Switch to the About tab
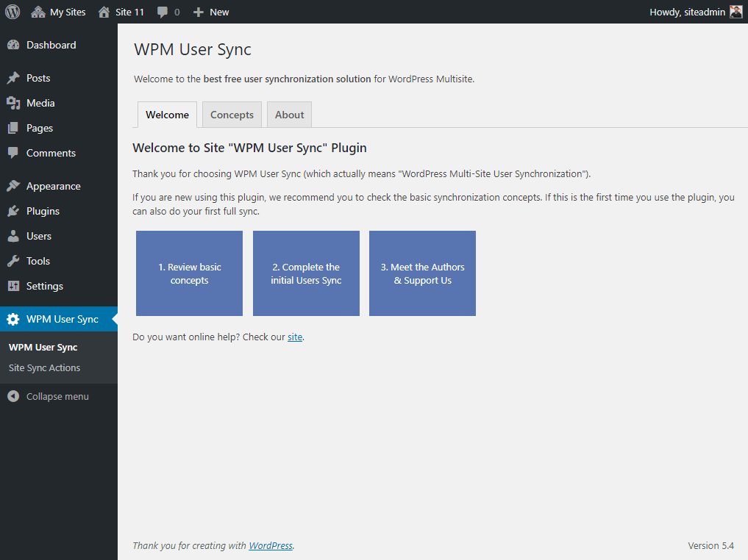The image size is (748, 560). pos(289,115)
